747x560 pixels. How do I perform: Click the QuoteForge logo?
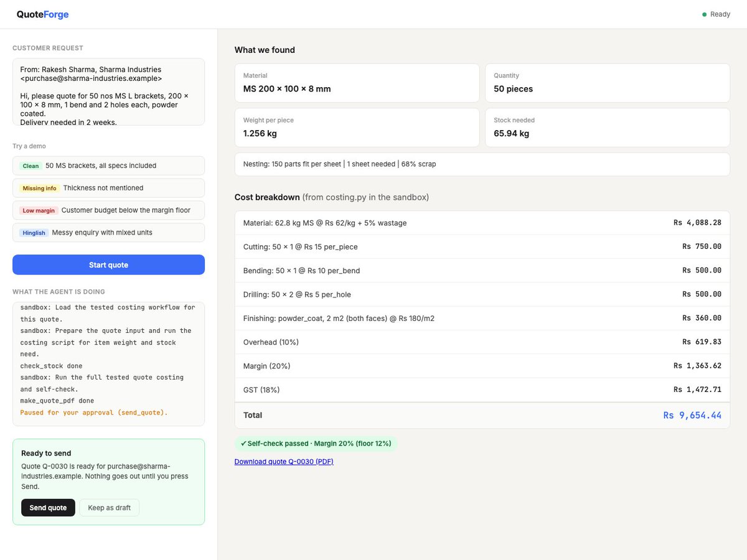tap(43, 14)
